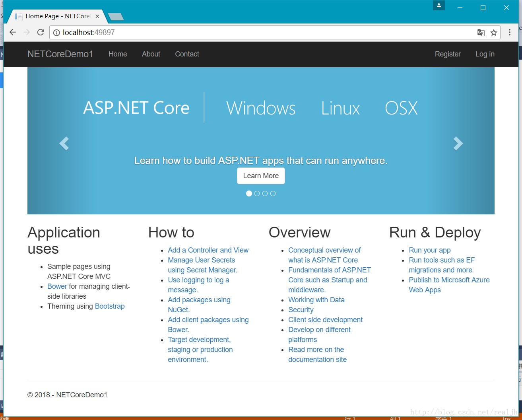
Task: Open Conceptual overview of ASP.NET Core link
Action: (x=324, y=255)
